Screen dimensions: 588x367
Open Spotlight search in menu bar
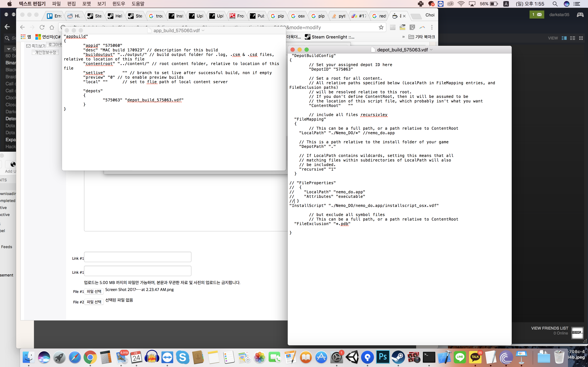click(555, 4)
